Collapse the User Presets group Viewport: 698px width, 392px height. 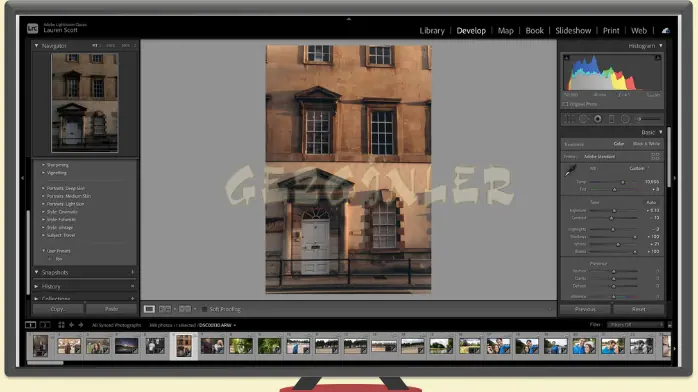click(x=43, y=251)
